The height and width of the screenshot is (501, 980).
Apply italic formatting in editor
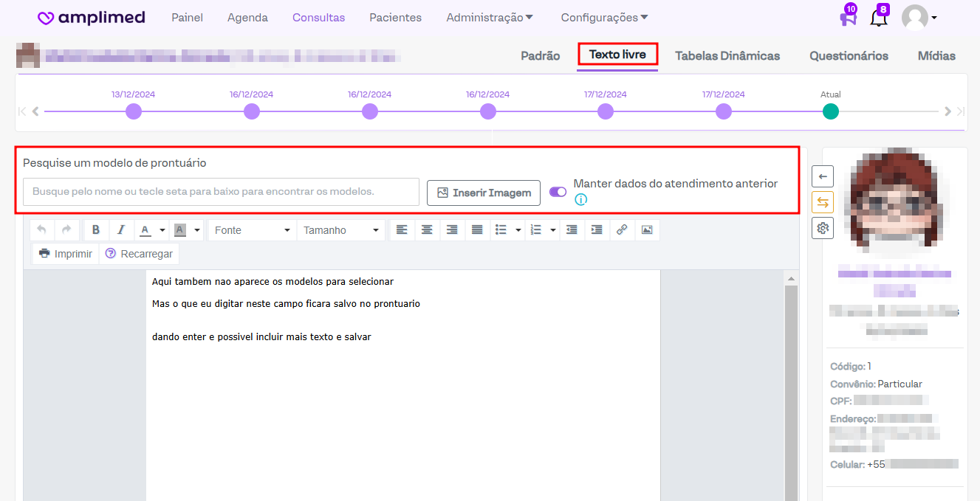[121, 230]
